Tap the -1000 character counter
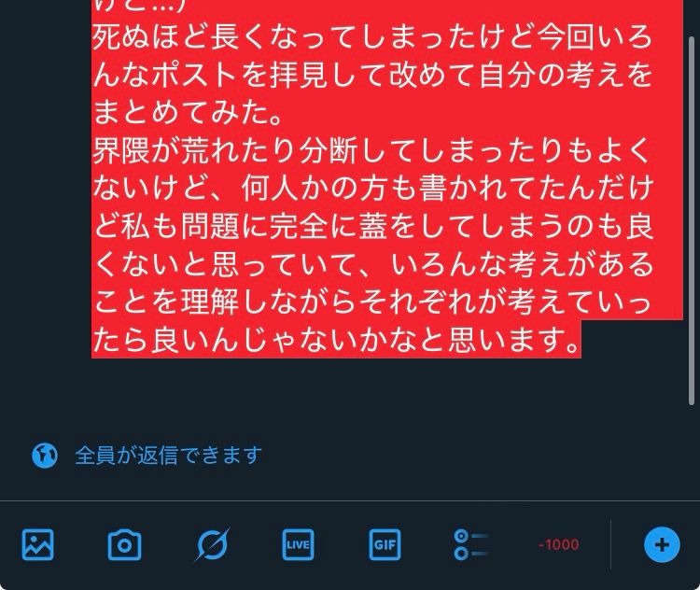 coord(558,544)
